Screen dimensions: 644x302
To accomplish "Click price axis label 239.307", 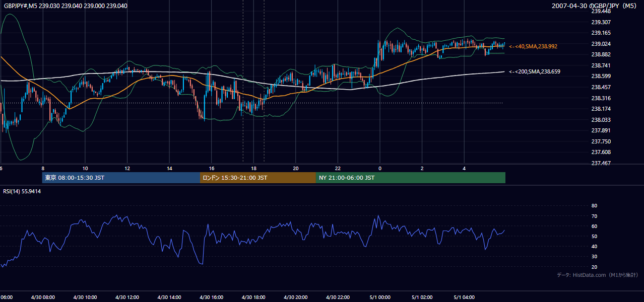I will (x=601, y=22).
